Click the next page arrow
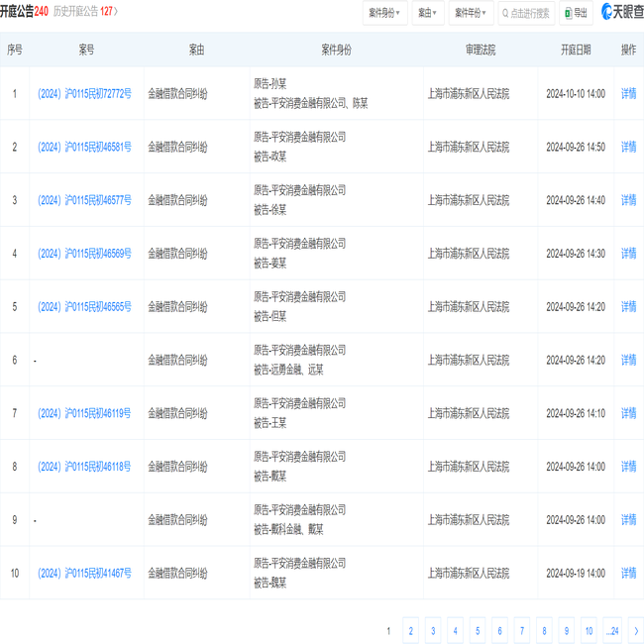 pyautogui.click(x=636, y=630)
